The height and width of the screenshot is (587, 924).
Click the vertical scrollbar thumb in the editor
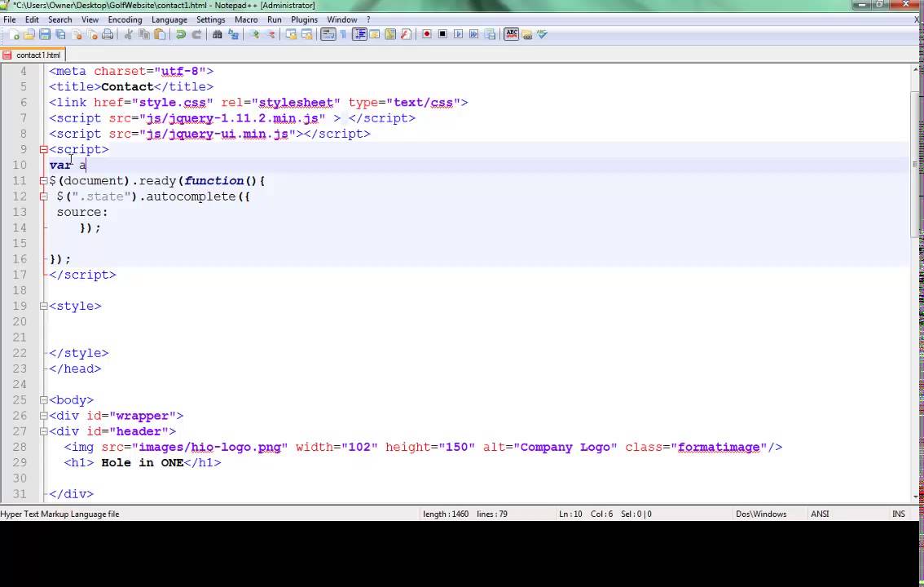[914, 165]
